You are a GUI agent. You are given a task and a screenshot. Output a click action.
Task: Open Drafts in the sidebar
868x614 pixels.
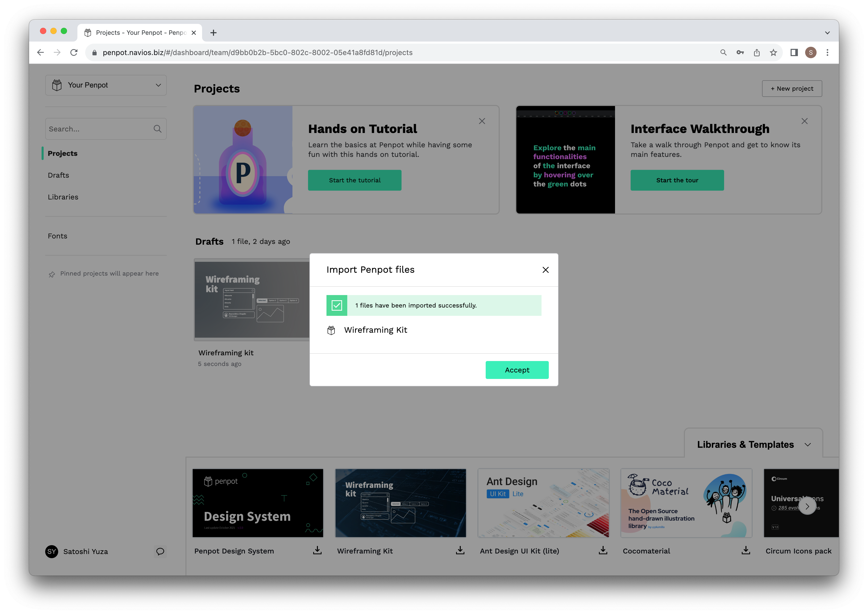click(58, 175)
